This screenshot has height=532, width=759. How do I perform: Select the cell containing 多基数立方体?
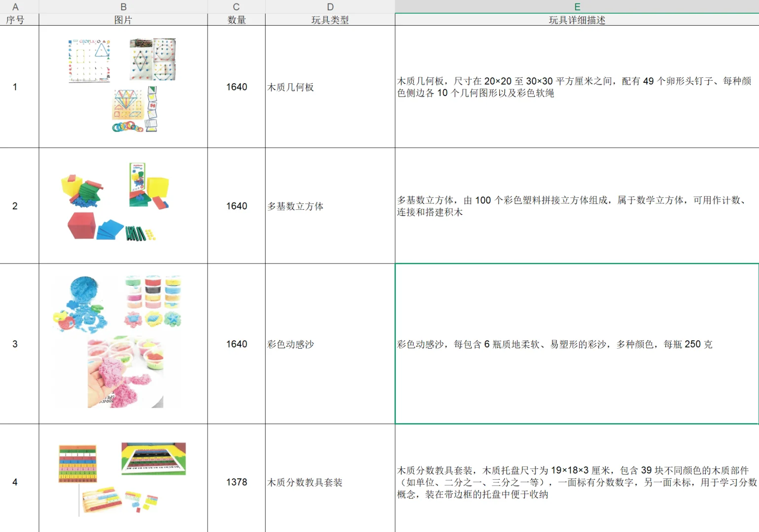coord(330,206)
